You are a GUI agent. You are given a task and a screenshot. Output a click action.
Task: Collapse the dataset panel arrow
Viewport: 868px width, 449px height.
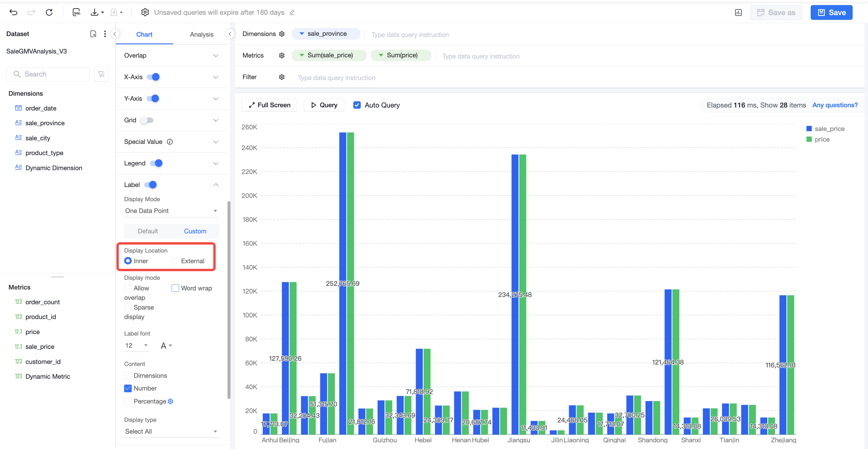pyautogui.click(x=115, y=34)
